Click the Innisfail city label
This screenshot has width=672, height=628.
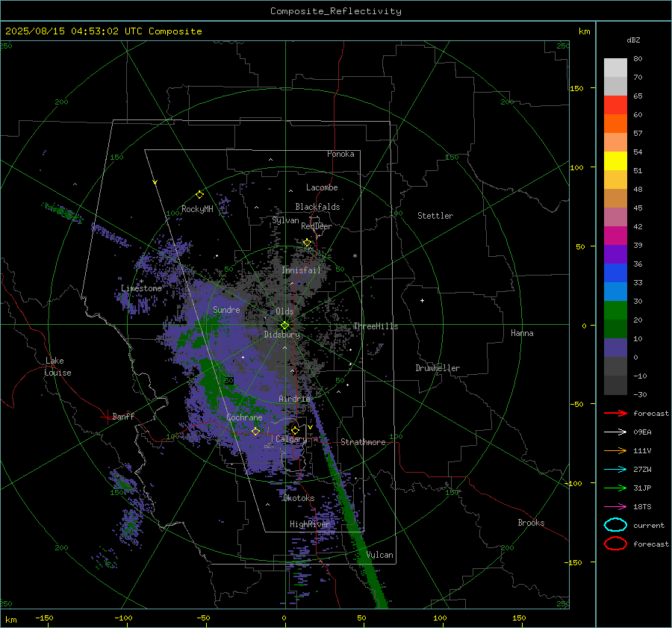coord(301,270)
